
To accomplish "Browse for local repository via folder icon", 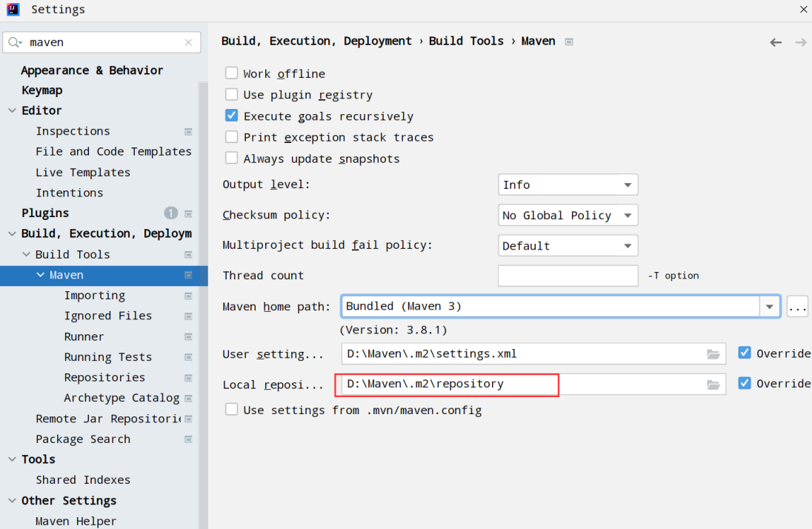I will pyautogui.click(x=713, y=385).
